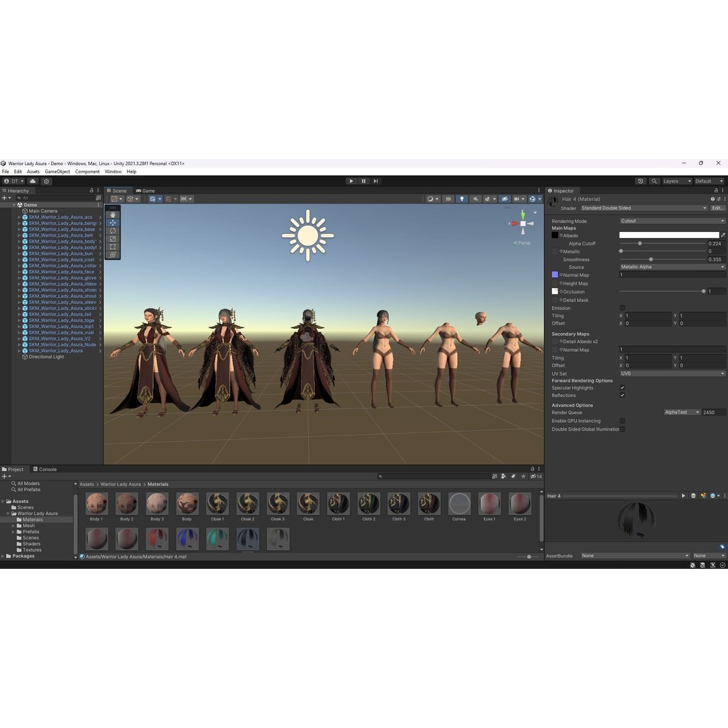This screenshot has height=728, width=728.
Task: Click the albedo eyedropper icon
Action: click(723, 235)
